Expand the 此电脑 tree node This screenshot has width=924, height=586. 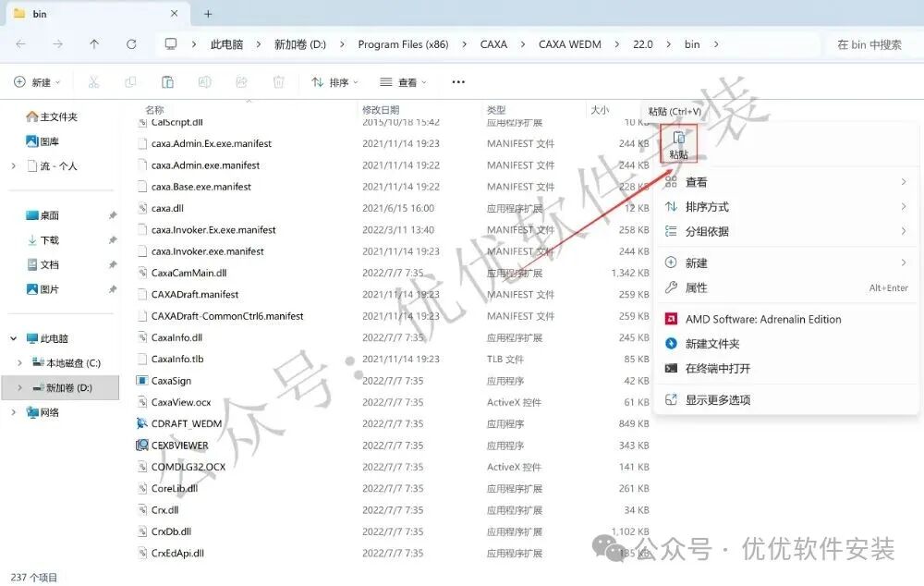(x=14, y=338)
